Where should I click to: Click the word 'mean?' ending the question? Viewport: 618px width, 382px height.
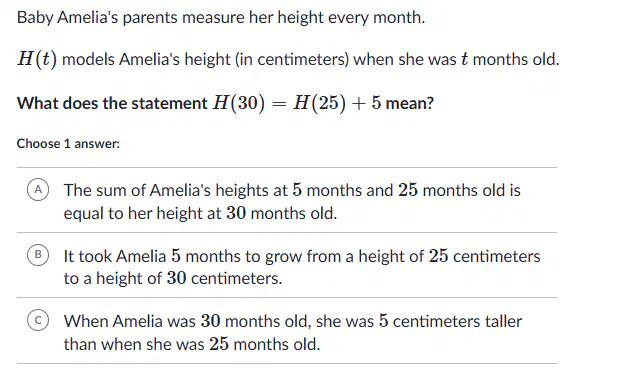(x=410, y=103)
